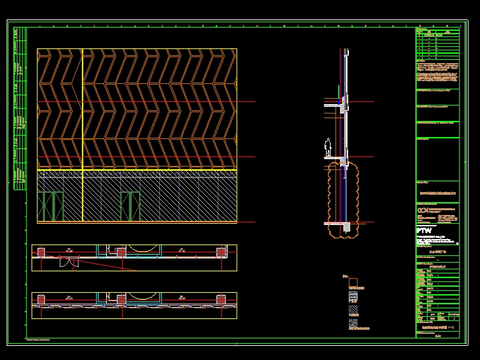Screen dimensions: 480x360
Task: Select the yellow arc in upper plan strip
Action: point(143,248)
